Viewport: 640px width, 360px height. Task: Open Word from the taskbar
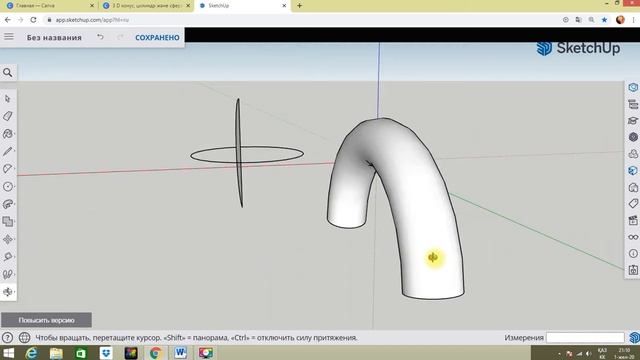coord(180,353)
